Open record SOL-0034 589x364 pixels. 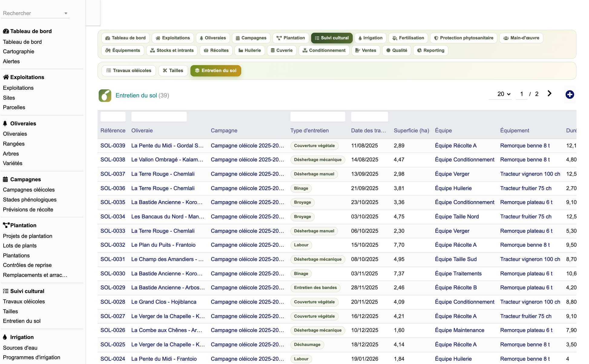tap(113, 217)
